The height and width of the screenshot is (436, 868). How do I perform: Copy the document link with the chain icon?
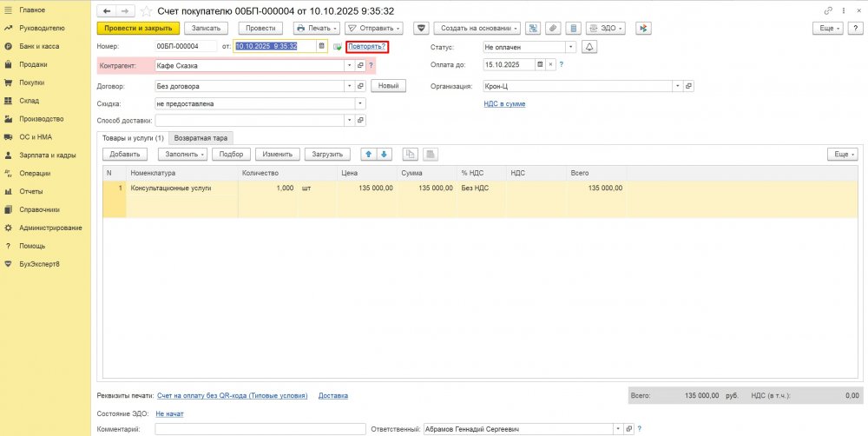(x=829, y=11)
